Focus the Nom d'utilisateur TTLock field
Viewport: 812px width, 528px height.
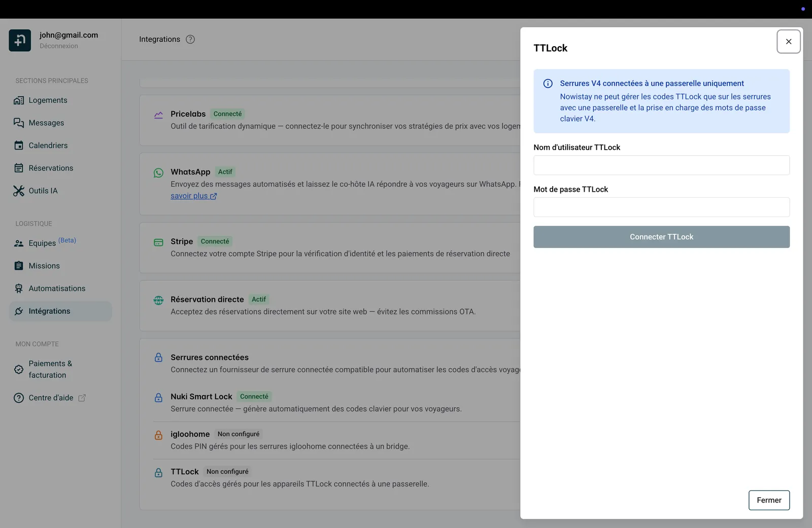coord(661,165)
